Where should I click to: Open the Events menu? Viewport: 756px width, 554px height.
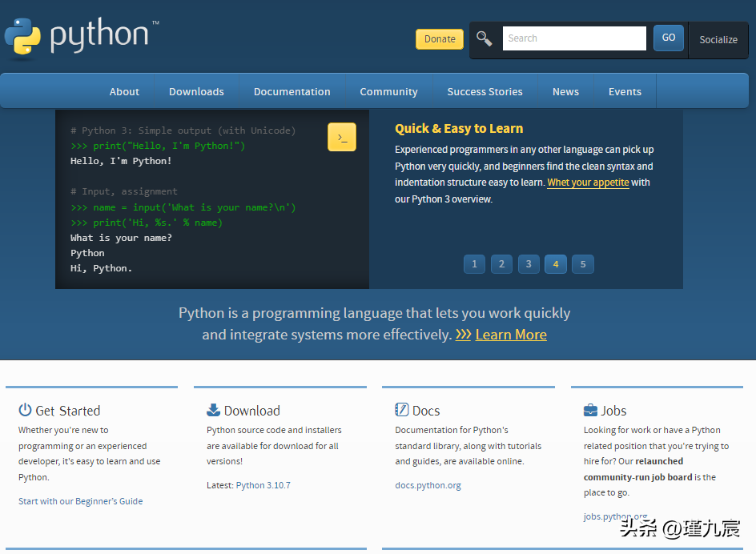pyautogui.click(x=625, y=91)
